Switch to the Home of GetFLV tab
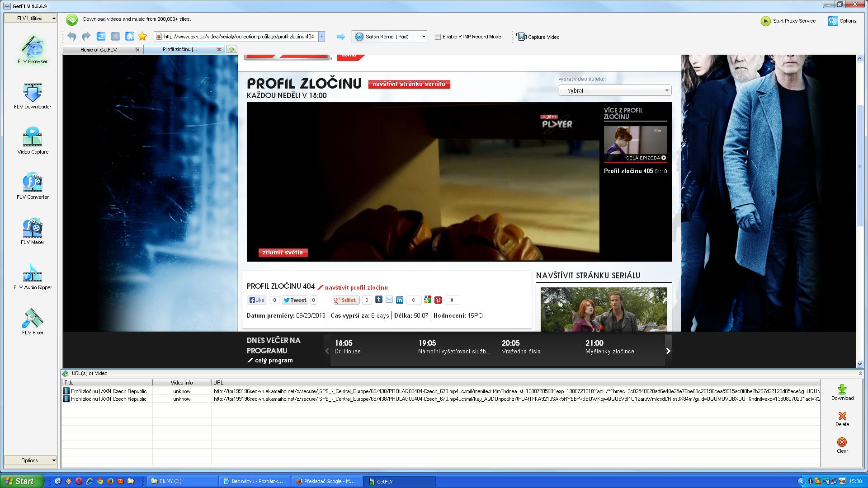 click(x=99, y=50)
